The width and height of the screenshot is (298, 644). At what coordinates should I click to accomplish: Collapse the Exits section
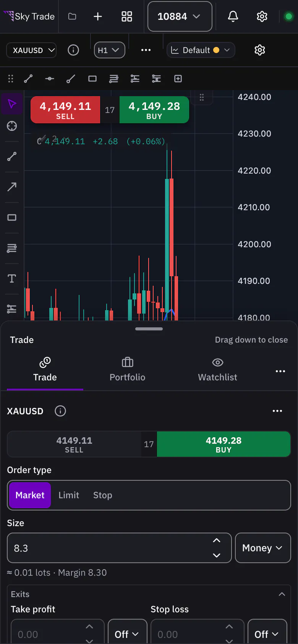pos(282,594)
